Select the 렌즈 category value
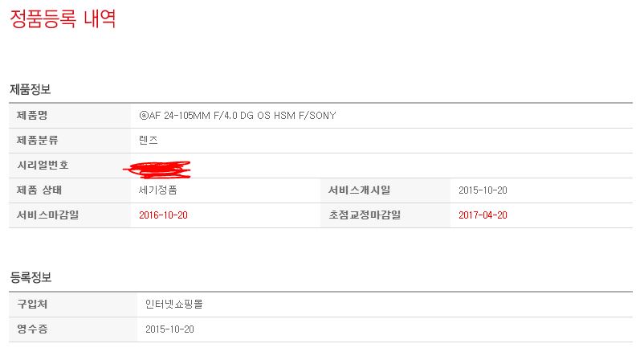644x356 pixels. tap(149, 140)
